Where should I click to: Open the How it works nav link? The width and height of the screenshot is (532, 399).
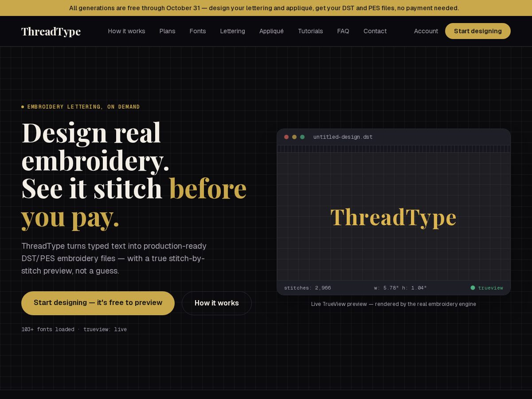[x=126, y=31]
